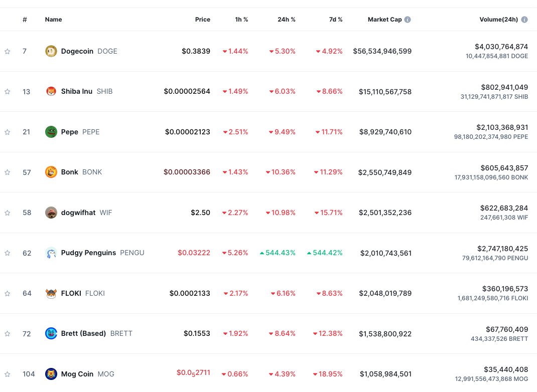This screenshot has height=392, width=537.
Task: Click dogwifhat volume $622,683,284
Action: [x=504, y=208]
